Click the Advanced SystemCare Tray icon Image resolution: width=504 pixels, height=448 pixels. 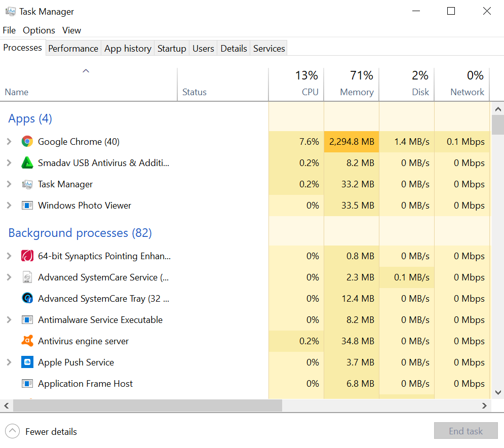(27, 298)
